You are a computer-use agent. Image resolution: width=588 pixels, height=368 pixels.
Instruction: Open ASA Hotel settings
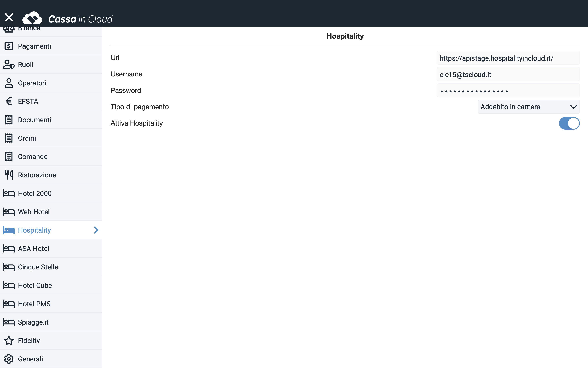pos(51,248)
